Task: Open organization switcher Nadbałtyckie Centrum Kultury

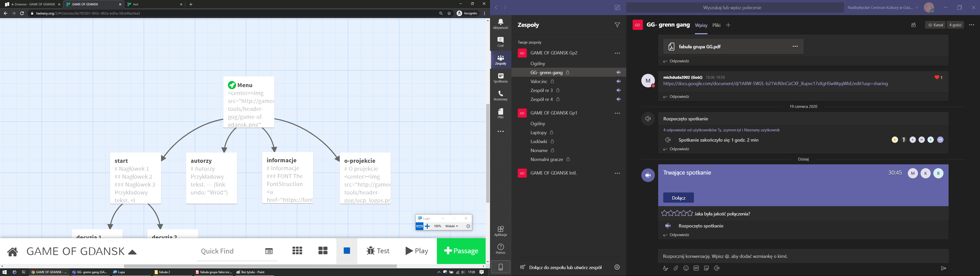Action: click(x=883, y=8)
